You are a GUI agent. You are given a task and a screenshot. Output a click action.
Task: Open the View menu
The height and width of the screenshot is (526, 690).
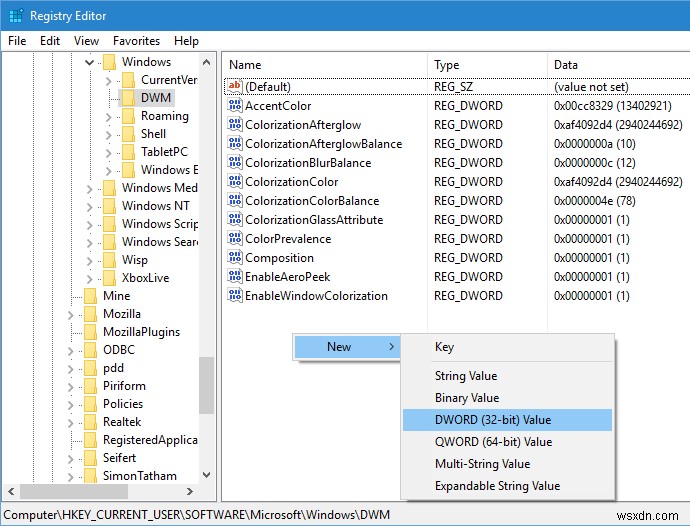(x=86, y=41)
